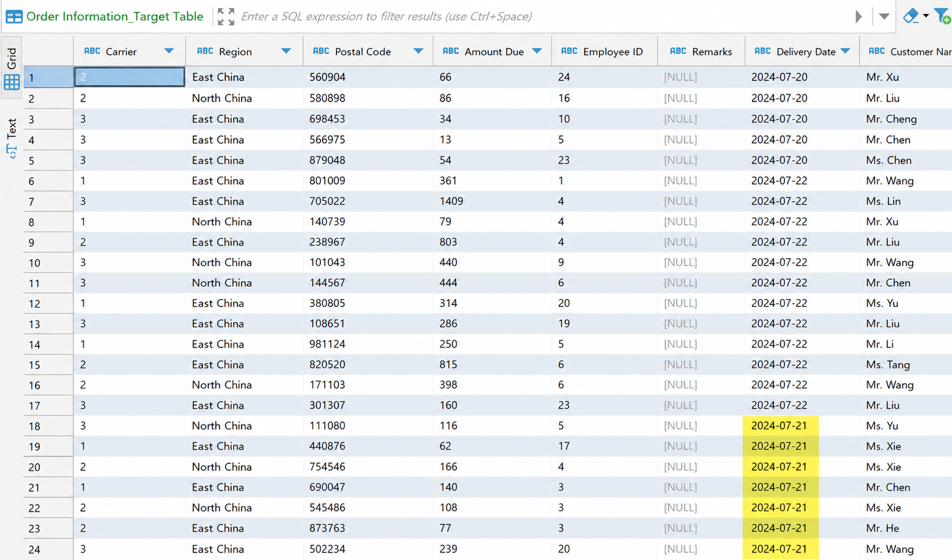Click postal code 801009 cell

pyautogui.click(x=368, y=180)
